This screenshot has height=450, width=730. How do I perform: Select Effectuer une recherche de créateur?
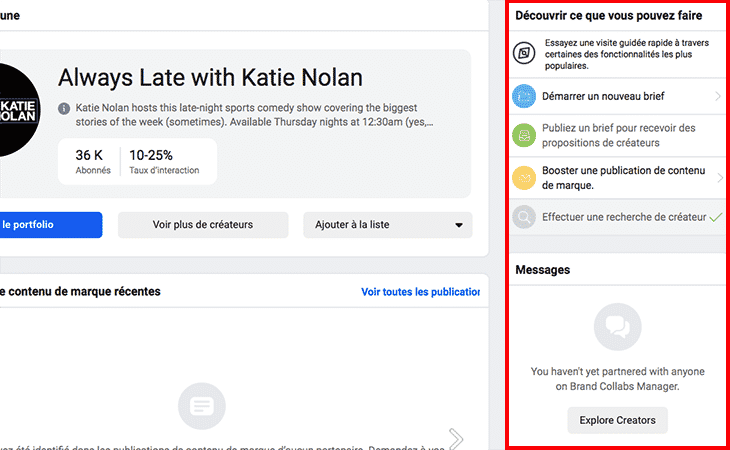(x=623, y=216)
